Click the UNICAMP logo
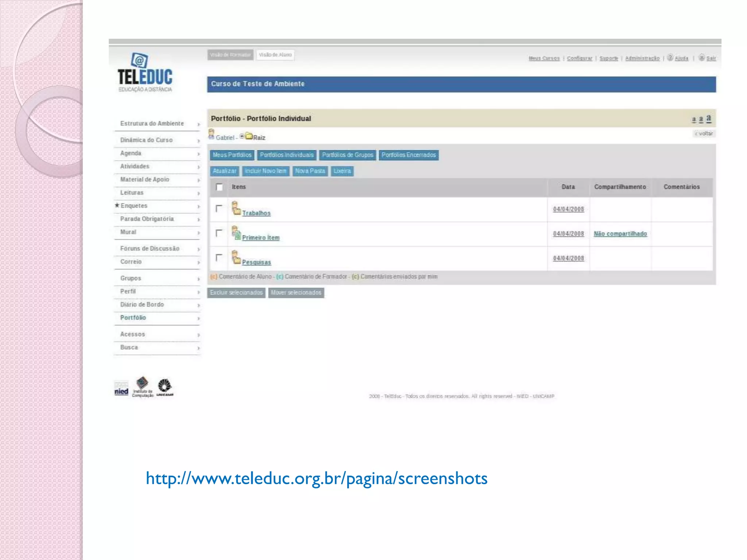This screenshot has height=560, width=747. pyautogui.click(x=165, y=388)
